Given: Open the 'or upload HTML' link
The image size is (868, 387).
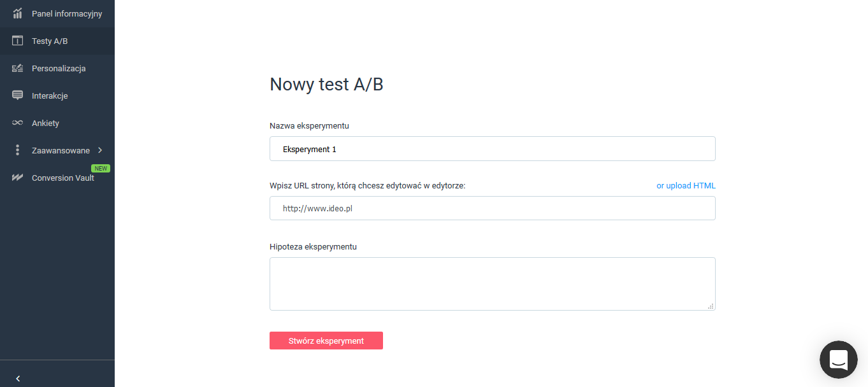Looking at the screenshot, I should 686,185.
